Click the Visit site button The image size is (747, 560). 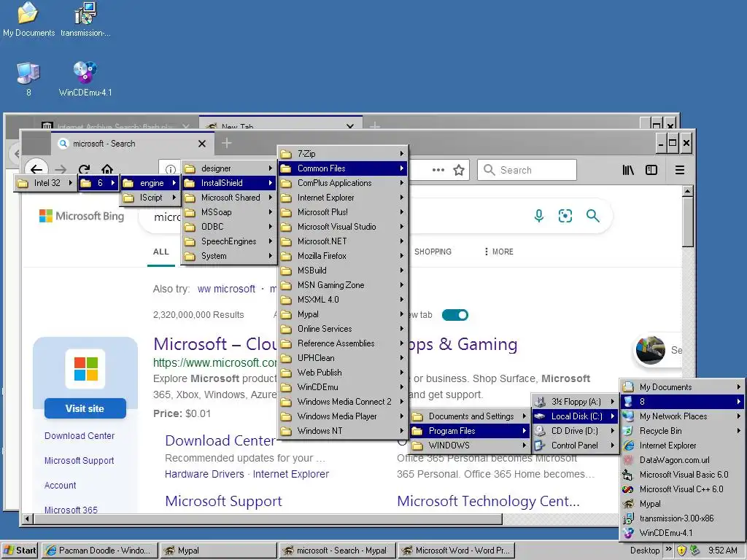coord(85,408)
